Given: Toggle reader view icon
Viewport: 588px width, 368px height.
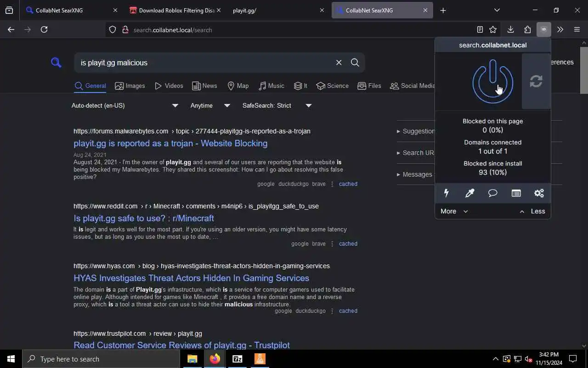Looking at the screenshot, I should click(x=480, y=29).
